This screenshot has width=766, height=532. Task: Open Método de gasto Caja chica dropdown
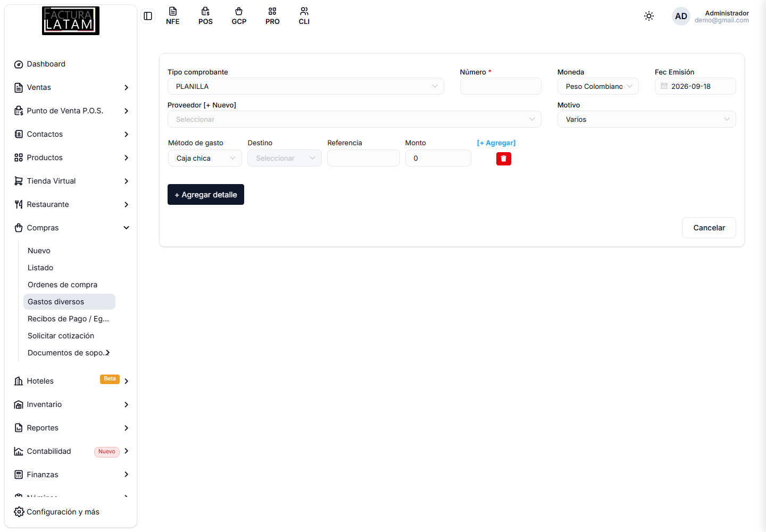tap(205, 158)
